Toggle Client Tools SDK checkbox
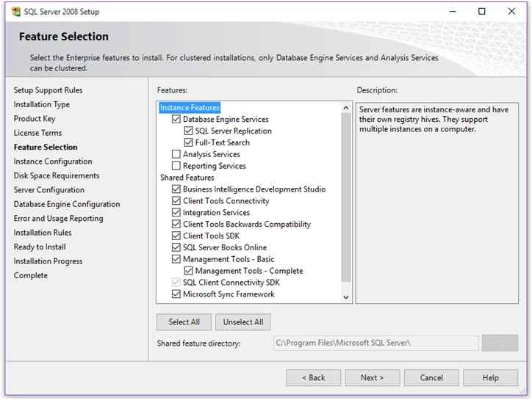532x400 pixels. (x=176, y=236)
